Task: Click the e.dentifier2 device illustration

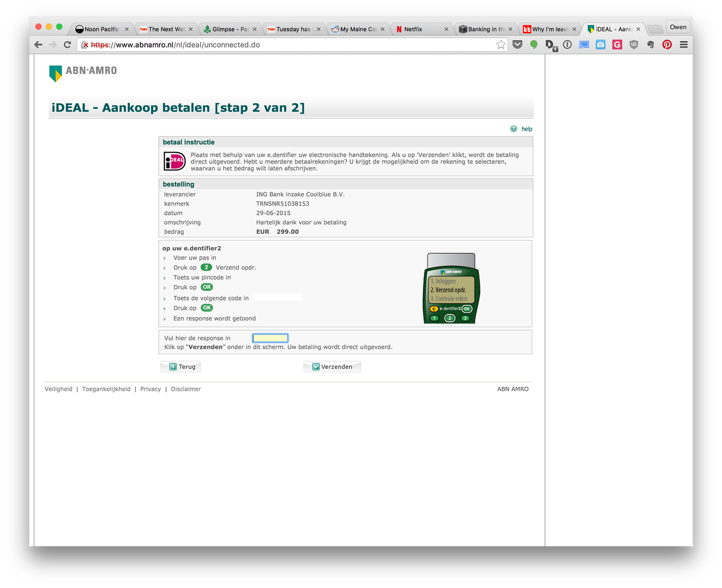Action: (452, 288)
